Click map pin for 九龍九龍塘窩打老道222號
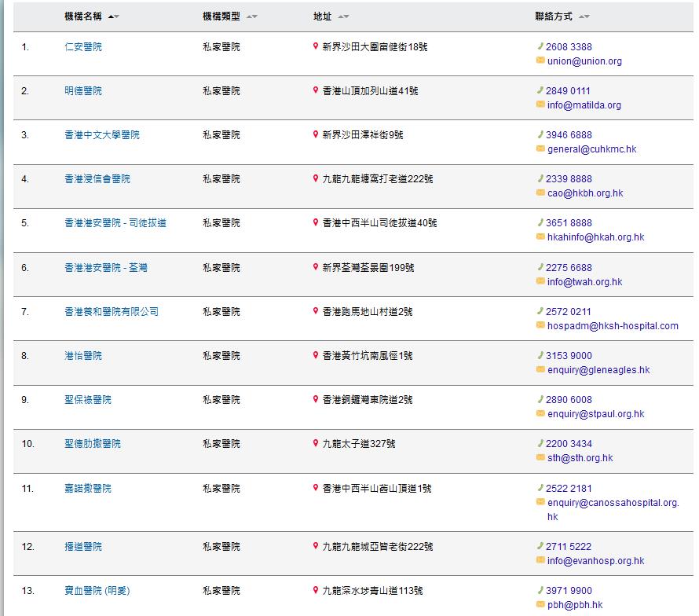The width and height of the screenshot is (699, 616). click(316, 178)
